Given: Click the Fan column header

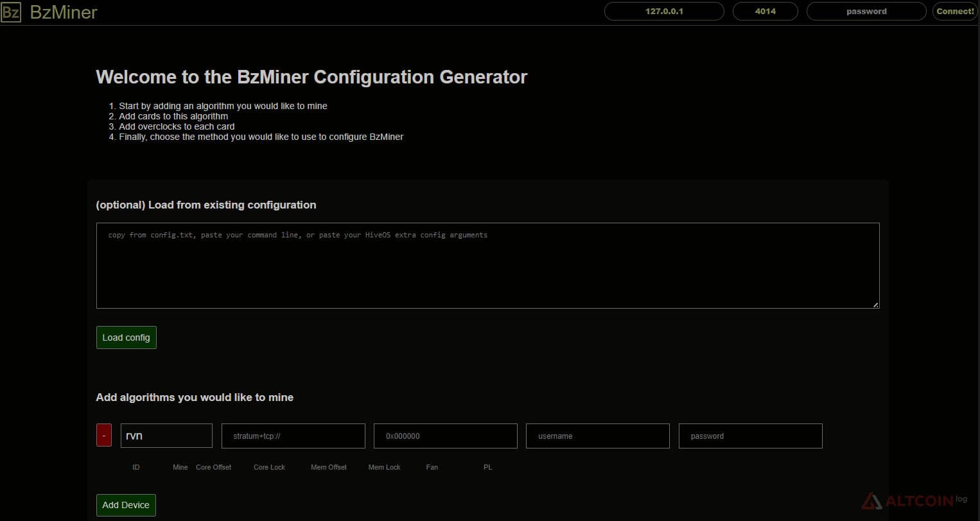Looking at the screenshot, I should 432,467.
